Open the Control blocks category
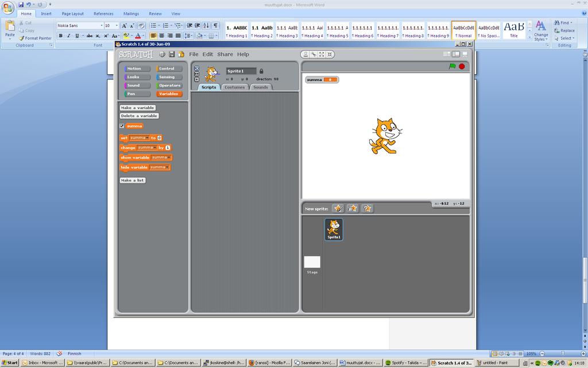This screenshot has height=368, width=588. (x=169, y=69)
